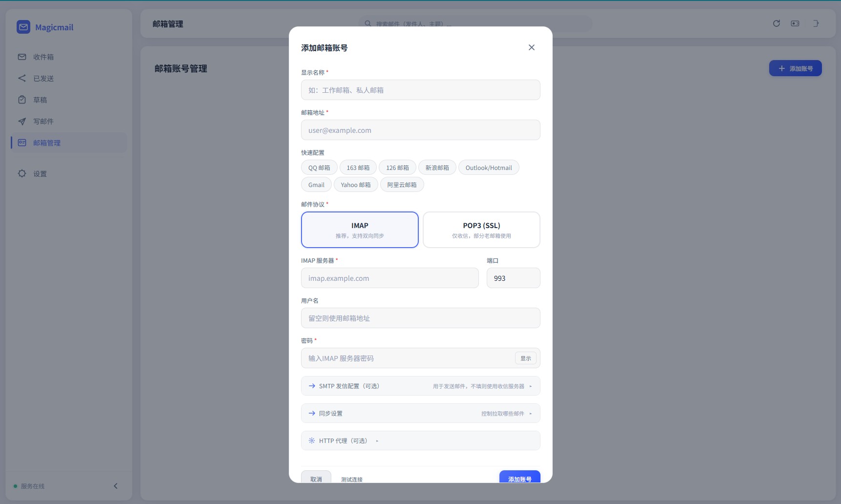Click the arrow icon beside 同步设置
Screen dimensions: 841x504
pyautogui.click(x=312, y=413)
